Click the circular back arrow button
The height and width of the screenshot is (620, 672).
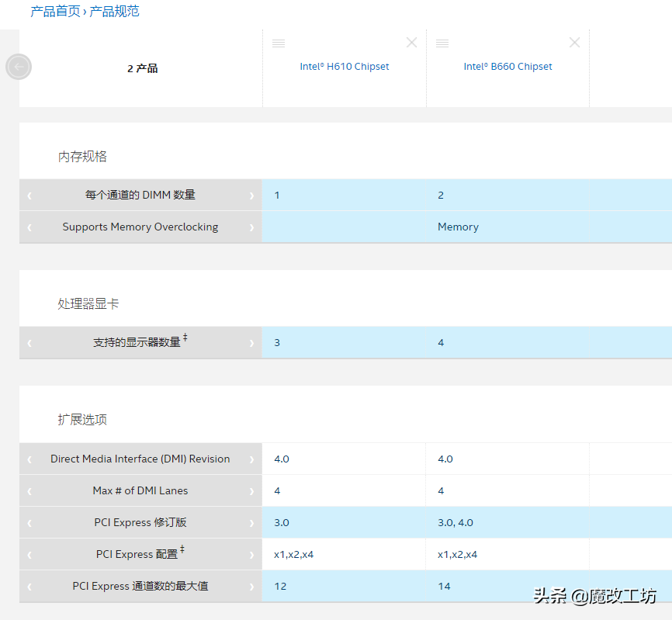19,67
